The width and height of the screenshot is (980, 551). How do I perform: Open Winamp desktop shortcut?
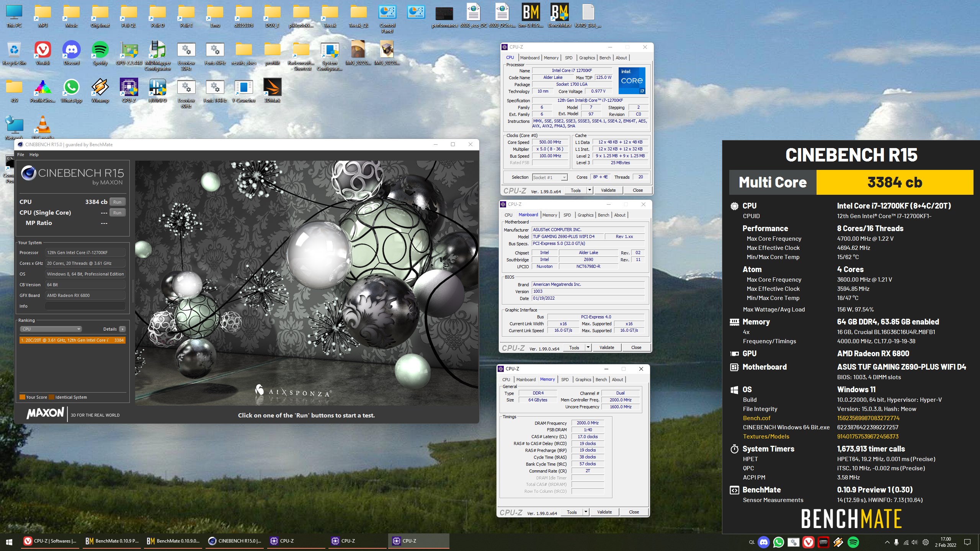coord(100,91)
